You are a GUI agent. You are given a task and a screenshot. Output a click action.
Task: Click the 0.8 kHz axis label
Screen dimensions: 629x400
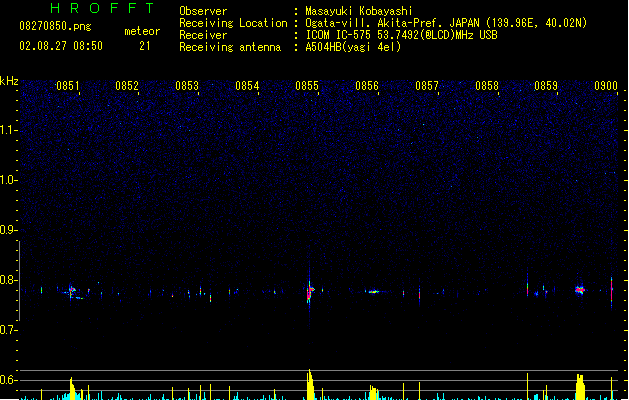(x=8, y=280)
